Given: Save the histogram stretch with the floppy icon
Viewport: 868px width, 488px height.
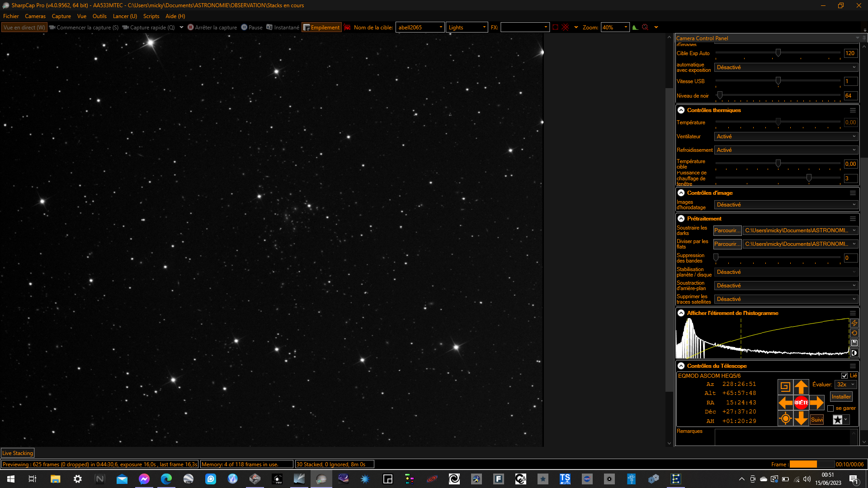Looking at the screenshot, I should click(854, 343).
